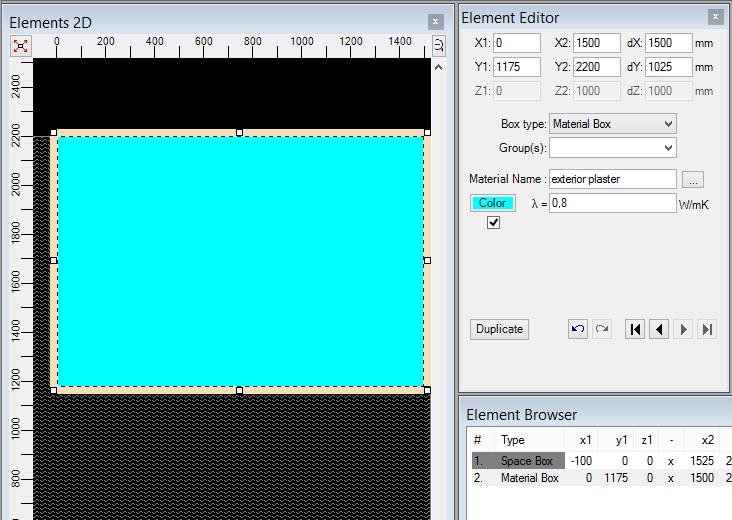Jump to the last element

(x=707, y=329)
